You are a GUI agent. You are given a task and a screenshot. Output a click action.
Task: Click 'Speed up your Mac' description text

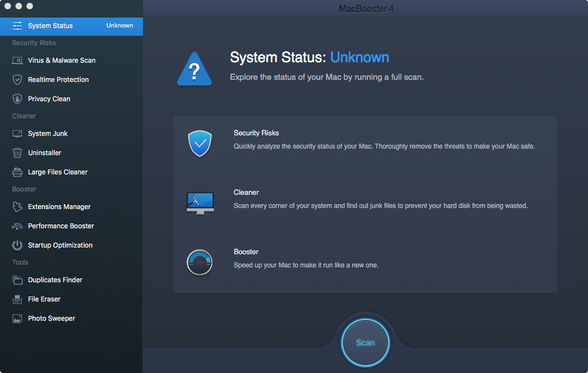[x=306, y=265]
